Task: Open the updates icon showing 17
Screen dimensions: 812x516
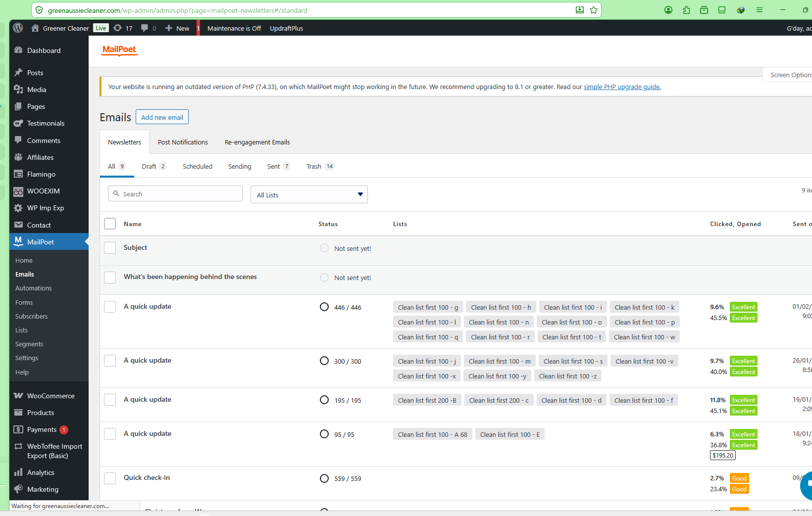Action: [x=123, y=28]
